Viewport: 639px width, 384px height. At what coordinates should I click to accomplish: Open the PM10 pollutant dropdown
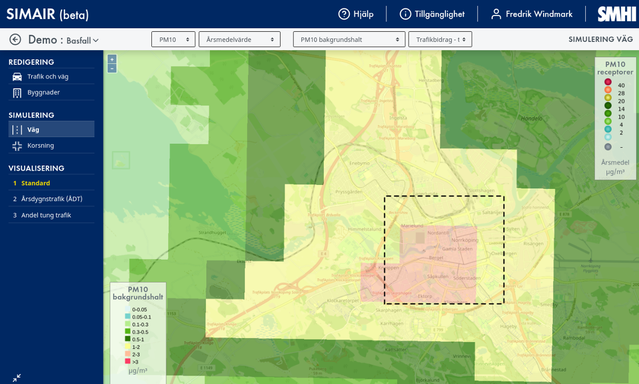coord(173,40)
